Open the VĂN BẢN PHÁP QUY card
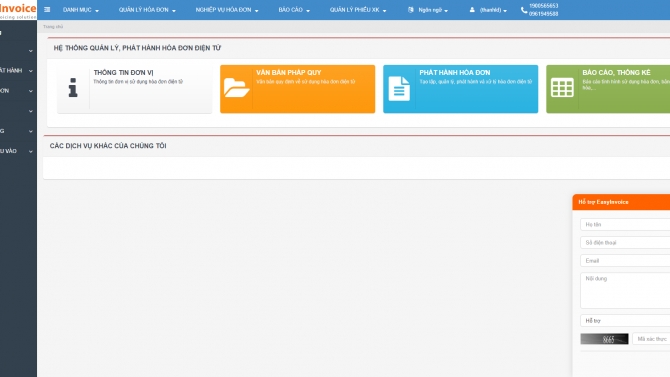Screen dimensions: 670x377 click(297, 89)
